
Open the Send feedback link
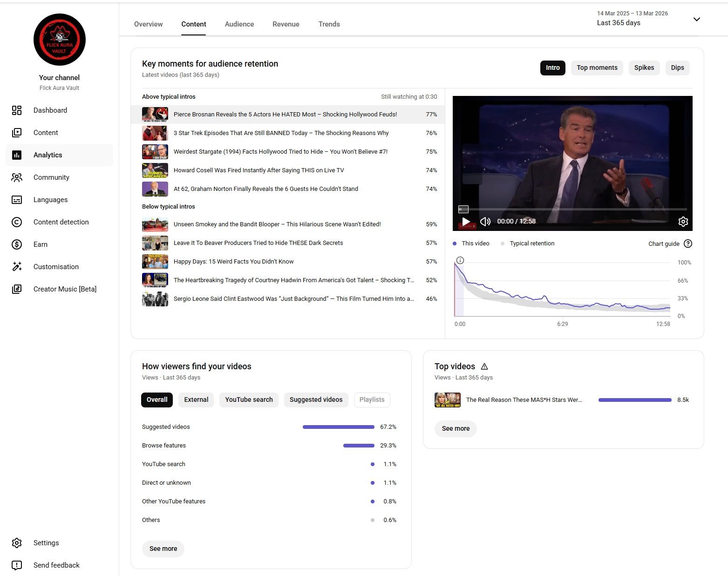[x=56, y=565]
